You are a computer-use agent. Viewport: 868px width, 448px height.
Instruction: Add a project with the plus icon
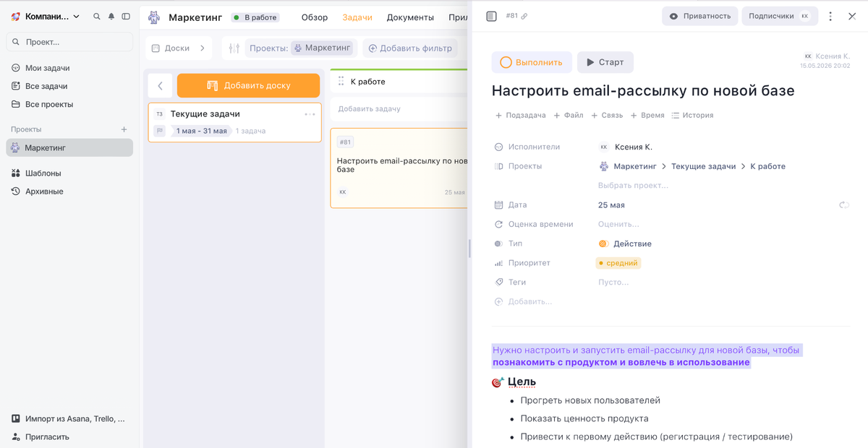pyautogui.click(x=124, y=129)
